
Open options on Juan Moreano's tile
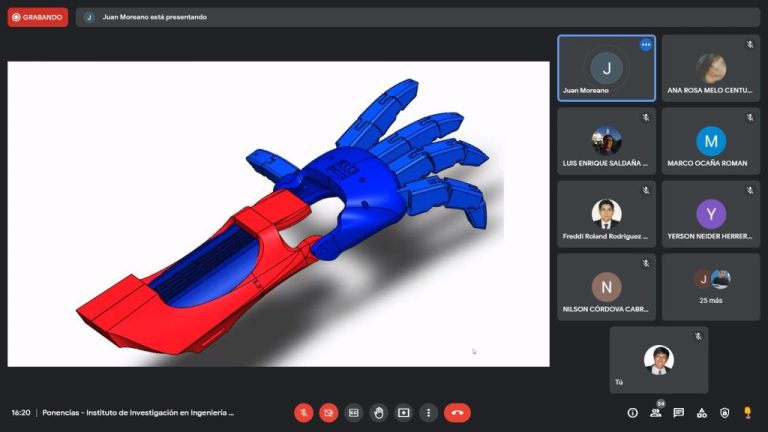tap(646, 45)
